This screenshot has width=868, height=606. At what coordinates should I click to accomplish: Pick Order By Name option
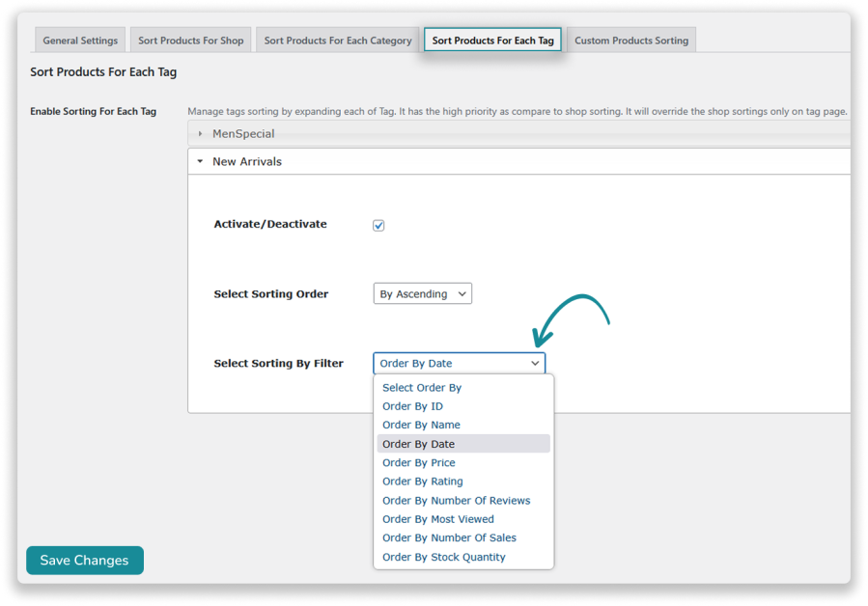click(x=421, y=425)
